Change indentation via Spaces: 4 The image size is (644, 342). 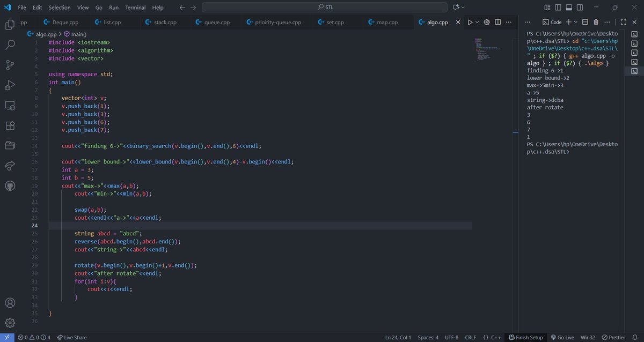pos(428,338)
